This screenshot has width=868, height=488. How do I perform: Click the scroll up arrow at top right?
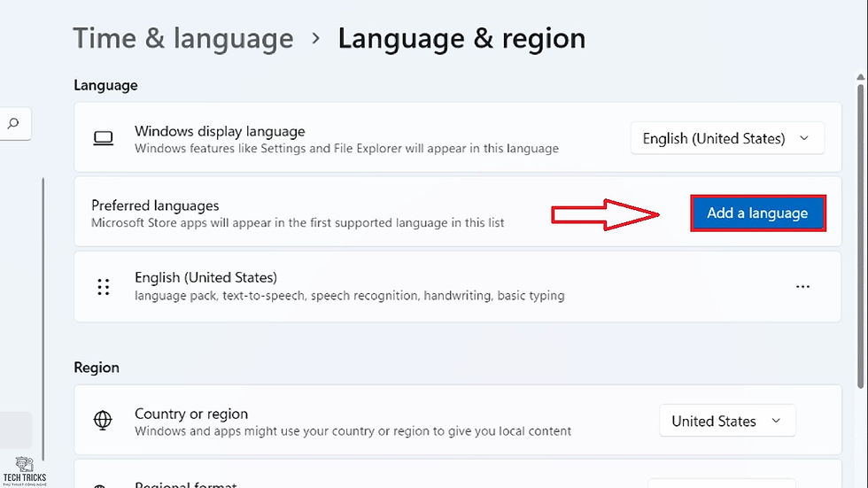(x=860, y=77)
